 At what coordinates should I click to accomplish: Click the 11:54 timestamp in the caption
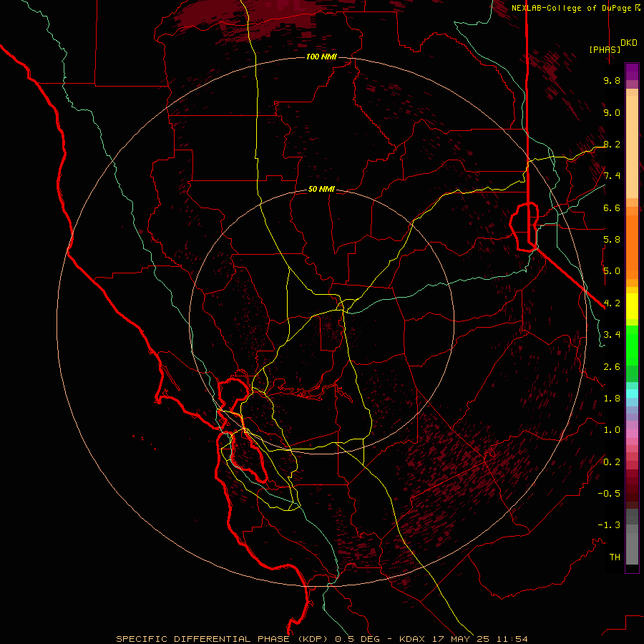512,639
